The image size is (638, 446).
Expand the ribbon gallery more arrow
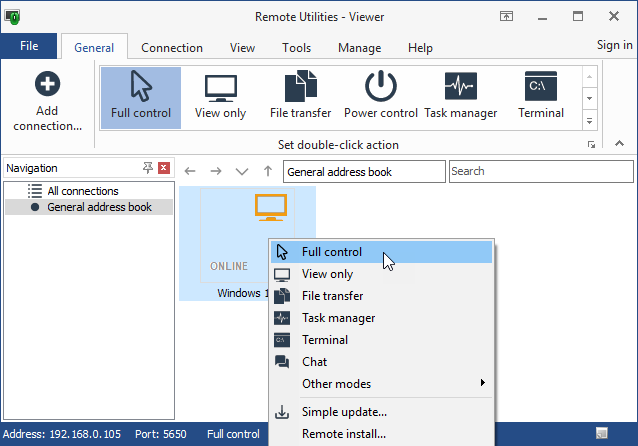coord(589,120)
